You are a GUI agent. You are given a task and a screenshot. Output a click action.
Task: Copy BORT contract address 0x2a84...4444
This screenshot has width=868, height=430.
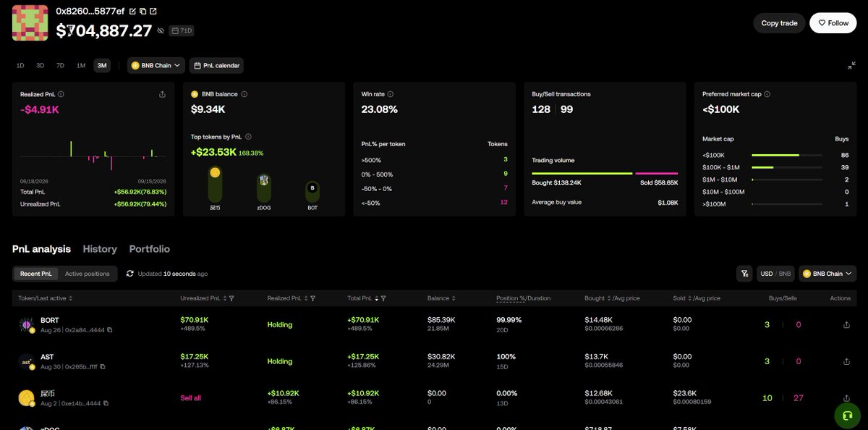(x=109, y=330)
